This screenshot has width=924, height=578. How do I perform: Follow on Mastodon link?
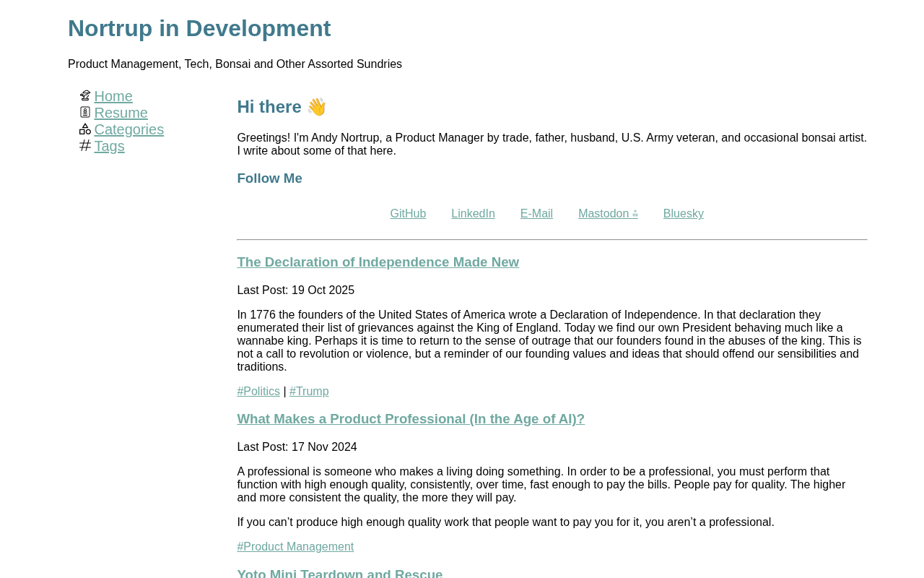coord(608,214)
